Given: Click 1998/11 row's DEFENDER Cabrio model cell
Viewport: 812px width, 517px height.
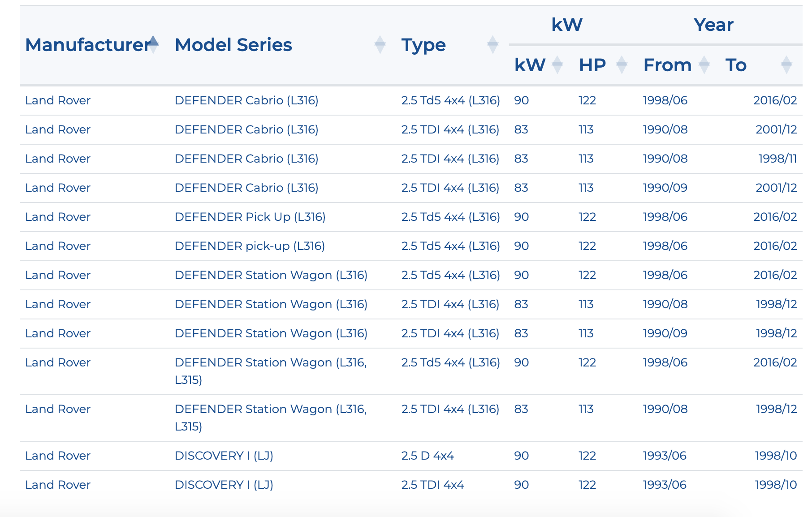Looking at the screenshot, I should (x=246, y=159).
